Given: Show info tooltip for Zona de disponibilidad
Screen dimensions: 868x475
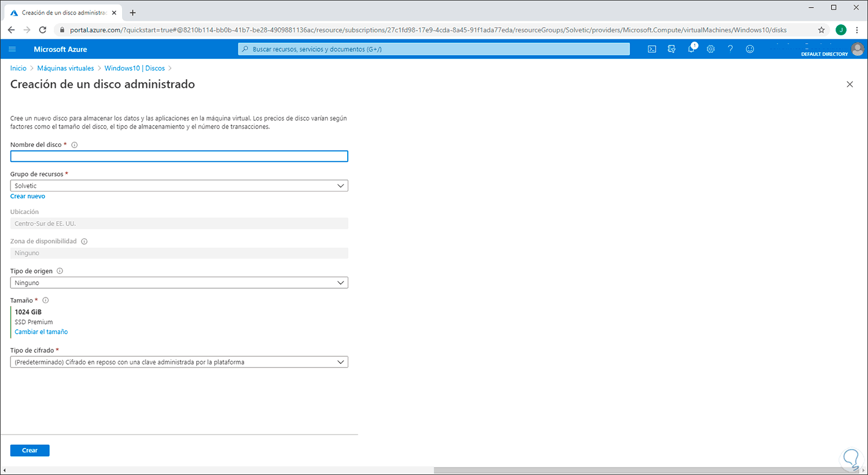Looking at the screenshot, I should [x=84, y=241].
